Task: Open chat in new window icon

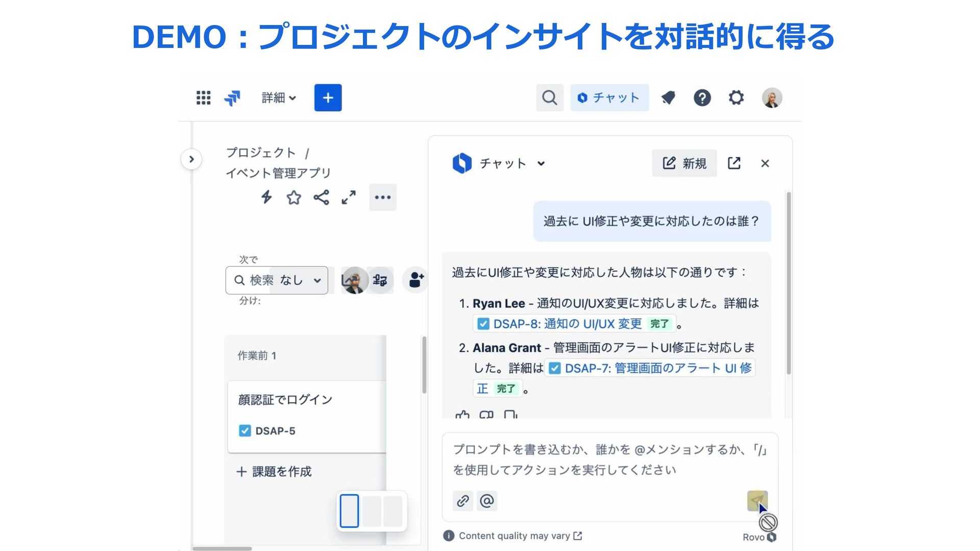Action: click(x=734, y=163)
